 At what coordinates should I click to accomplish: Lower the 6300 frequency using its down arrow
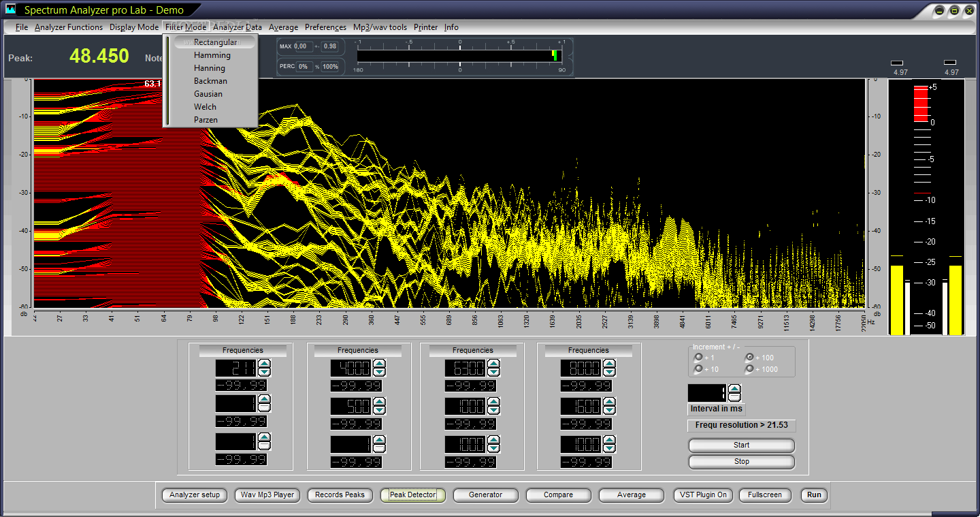[x=494, y=373]
